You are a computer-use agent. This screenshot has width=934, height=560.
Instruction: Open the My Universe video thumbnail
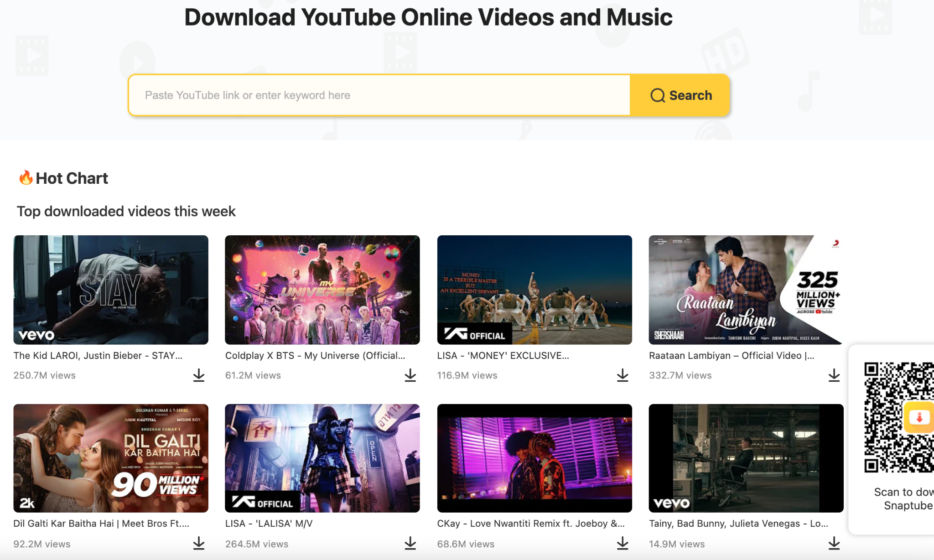pyautogui.click(x=322, y=290)
